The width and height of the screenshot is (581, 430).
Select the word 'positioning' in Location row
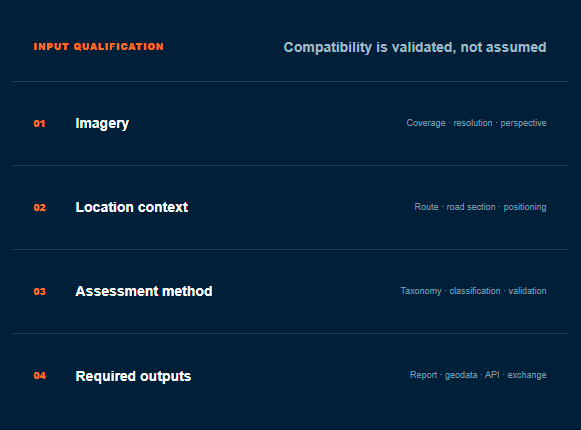[525, 207]
